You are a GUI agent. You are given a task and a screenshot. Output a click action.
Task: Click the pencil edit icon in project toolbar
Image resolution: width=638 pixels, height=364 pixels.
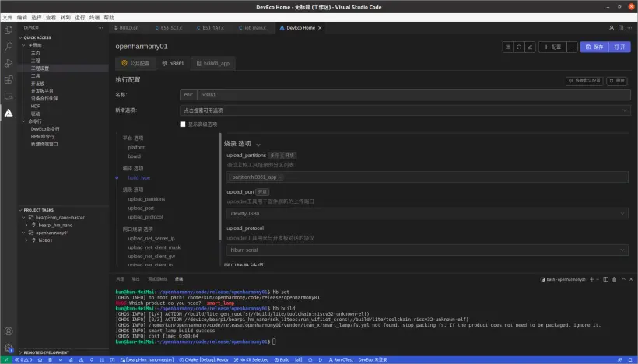pos(530,47)
